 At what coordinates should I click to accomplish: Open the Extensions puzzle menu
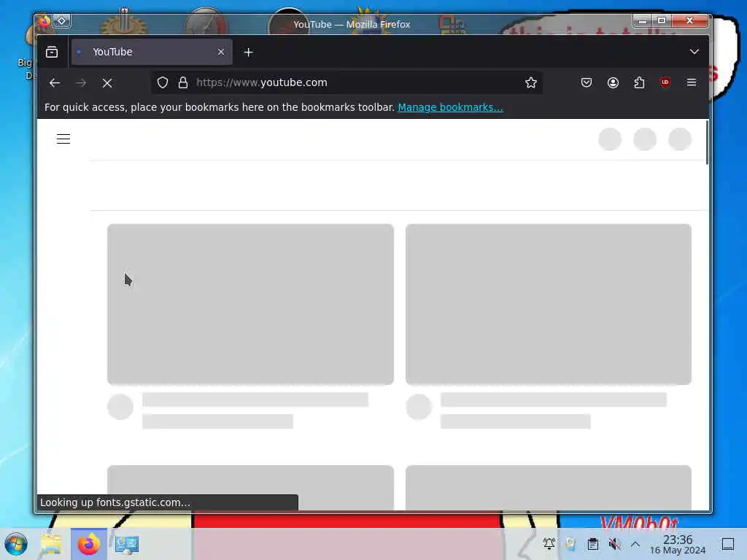(639, 82)
